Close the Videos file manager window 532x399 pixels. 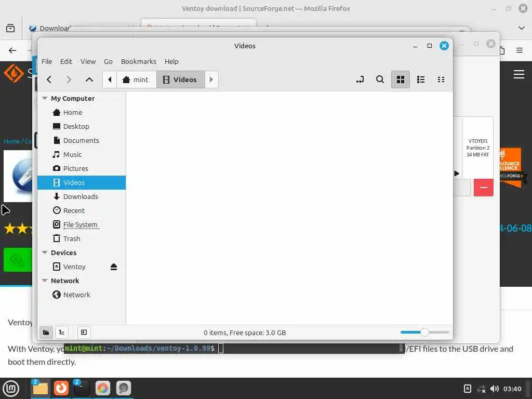coord(444,46)
